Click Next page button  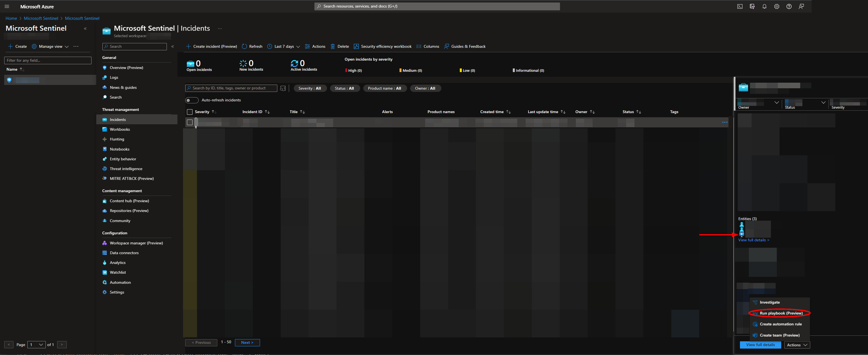[247, 342]
